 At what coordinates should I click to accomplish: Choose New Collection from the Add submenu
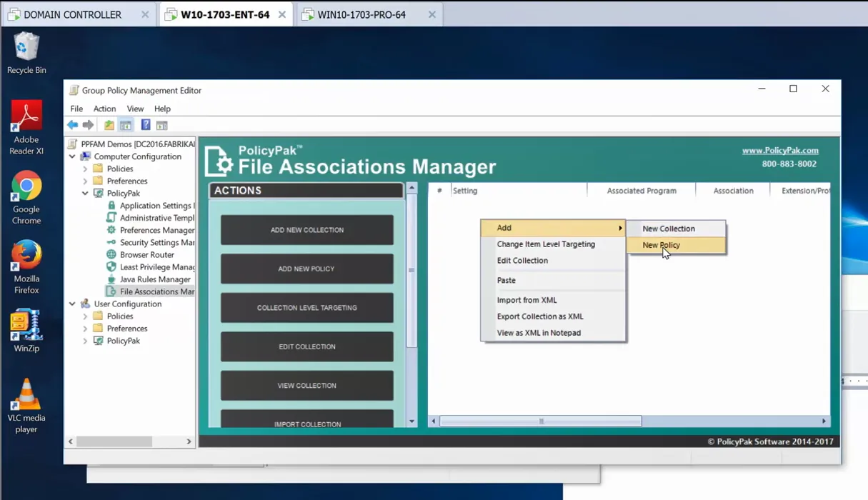(676, 229)
